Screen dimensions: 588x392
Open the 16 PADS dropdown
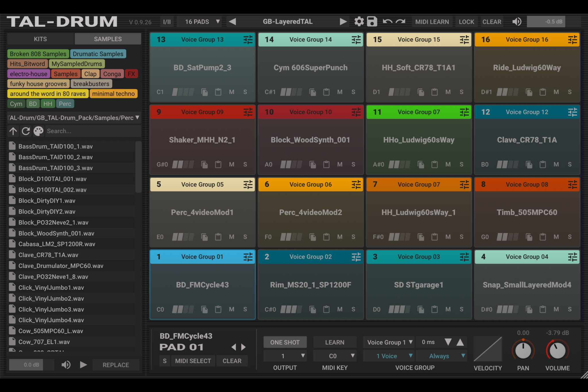[200, 21]
